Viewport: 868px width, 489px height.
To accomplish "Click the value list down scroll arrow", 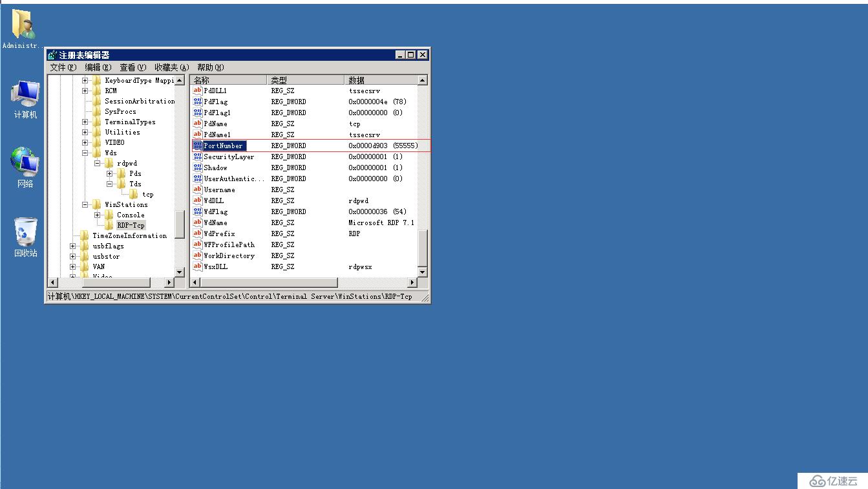I will 423,272.
